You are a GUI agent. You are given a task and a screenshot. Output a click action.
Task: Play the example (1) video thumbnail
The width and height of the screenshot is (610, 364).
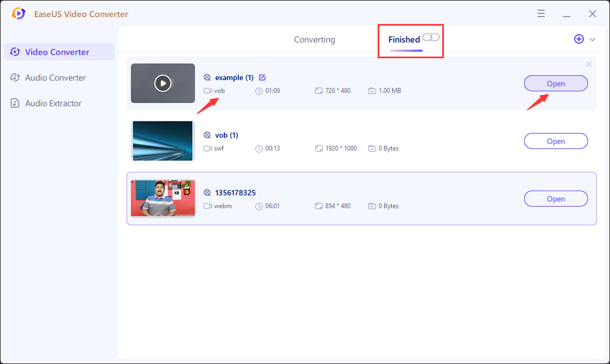click(x=163, y=83)
